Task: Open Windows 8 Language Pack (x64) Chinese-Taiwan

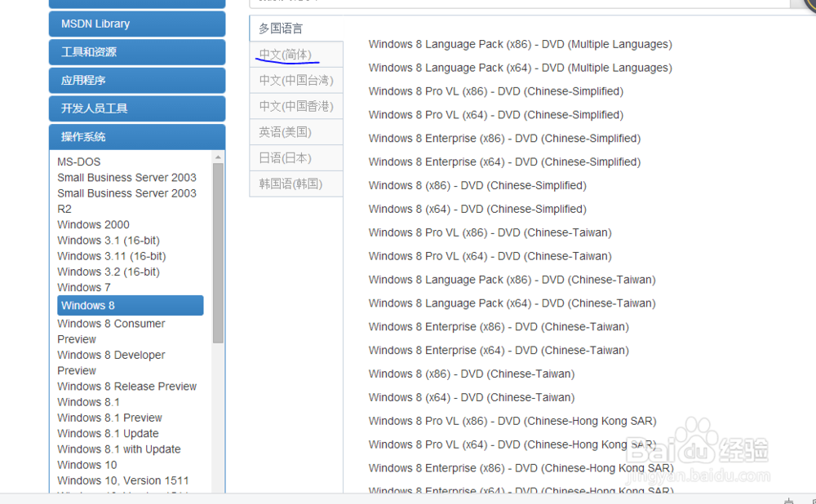Action: tap(512, 303)
